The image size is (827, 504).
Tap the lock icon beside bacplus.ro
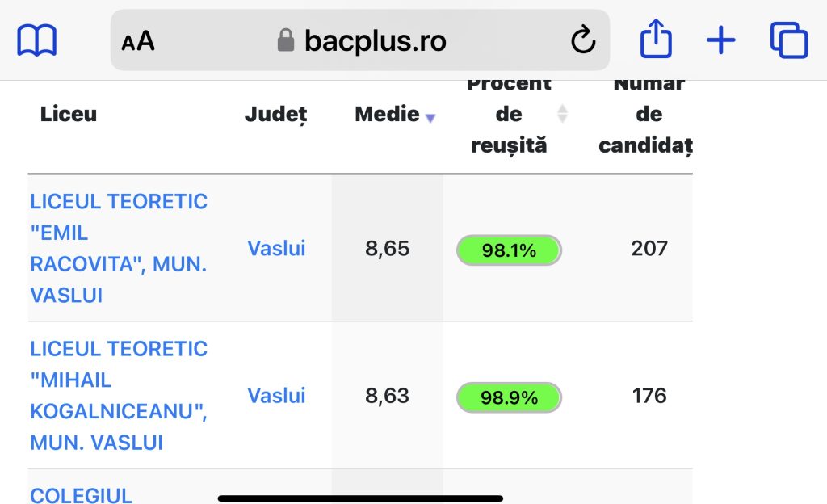click(285, 40)
